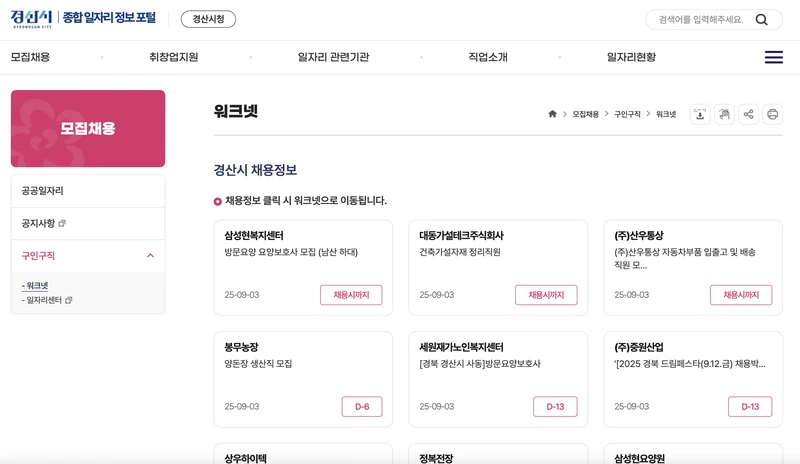Click 건축가설자재 정리직원 description text
This screenshot has height=464, width=800.
click(460, 252)
